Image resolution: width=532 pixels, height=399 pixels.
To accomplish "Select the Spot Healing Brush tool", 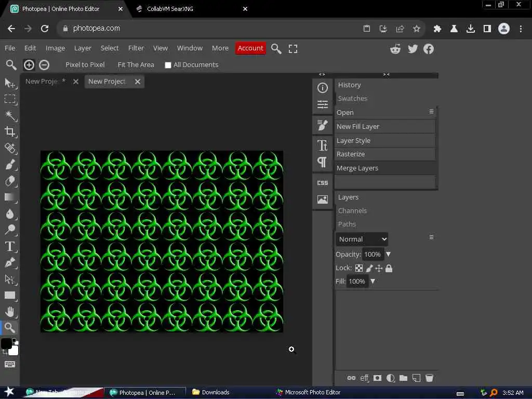I will point(9,148).
